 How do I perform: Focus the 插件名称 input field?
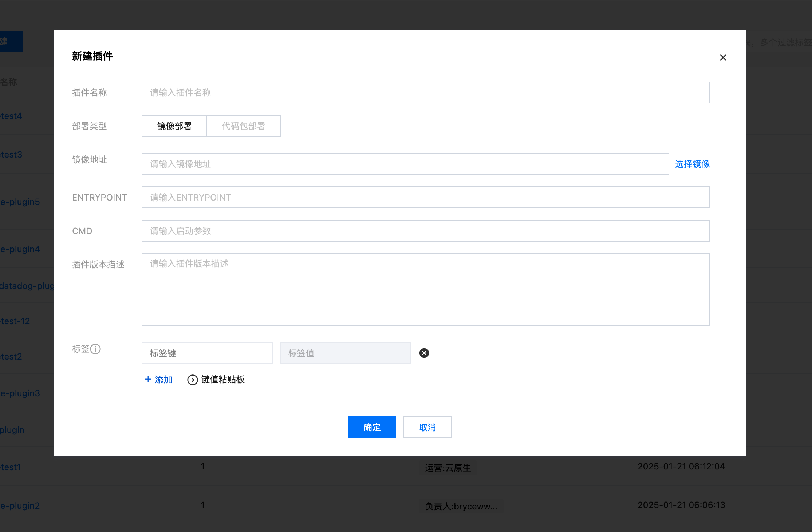point(425,92)
